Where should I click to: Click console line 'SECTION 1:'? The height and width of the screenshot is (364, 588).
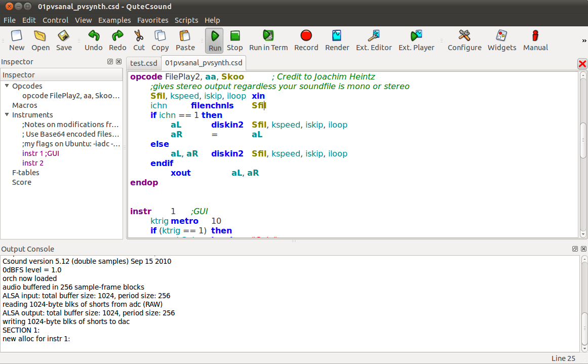(x=21, y=330)
